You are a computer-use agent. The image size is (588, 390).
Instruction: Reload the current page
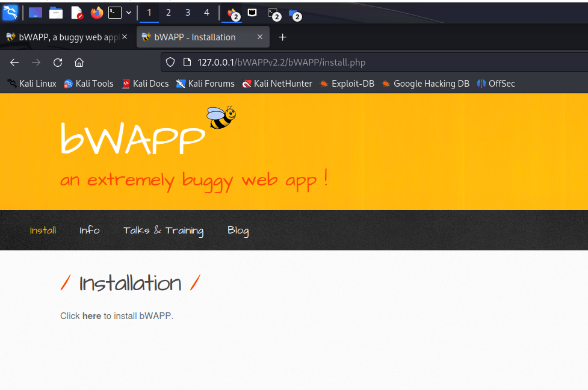click(58, 63)
